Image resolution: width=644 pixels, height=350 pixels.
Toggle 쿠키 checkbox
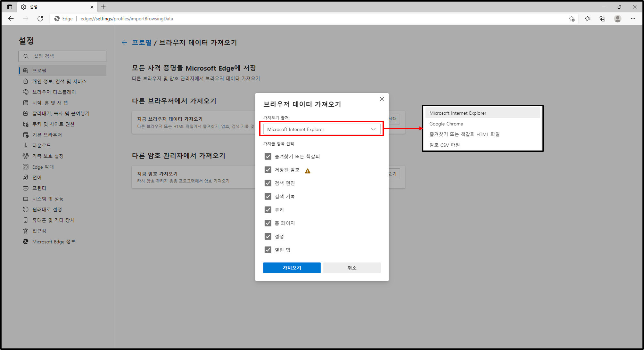(x=268, y=210)
